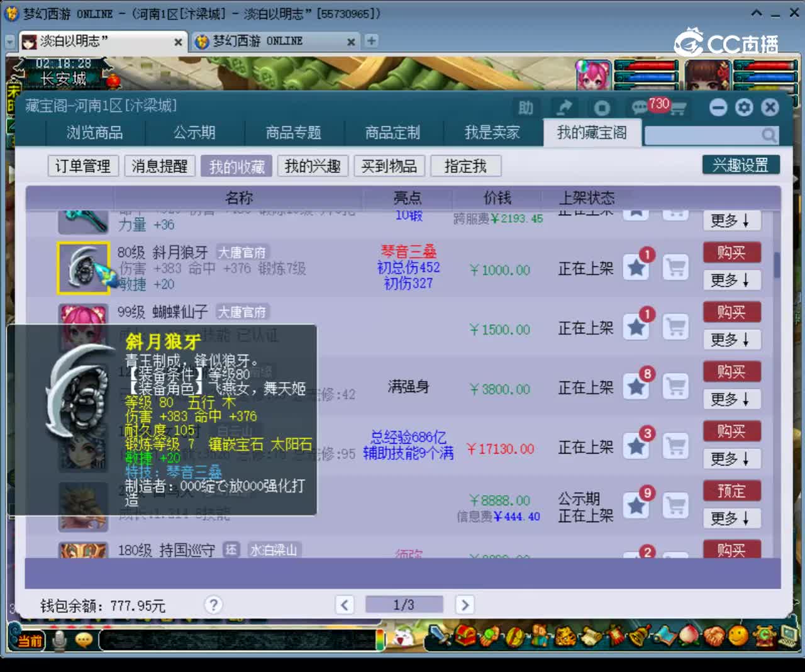The height and width of the screenshot is (672, 805).
Task: Toggle favorite star on ¥17130.00 row
Action: [x=636, y=446]
